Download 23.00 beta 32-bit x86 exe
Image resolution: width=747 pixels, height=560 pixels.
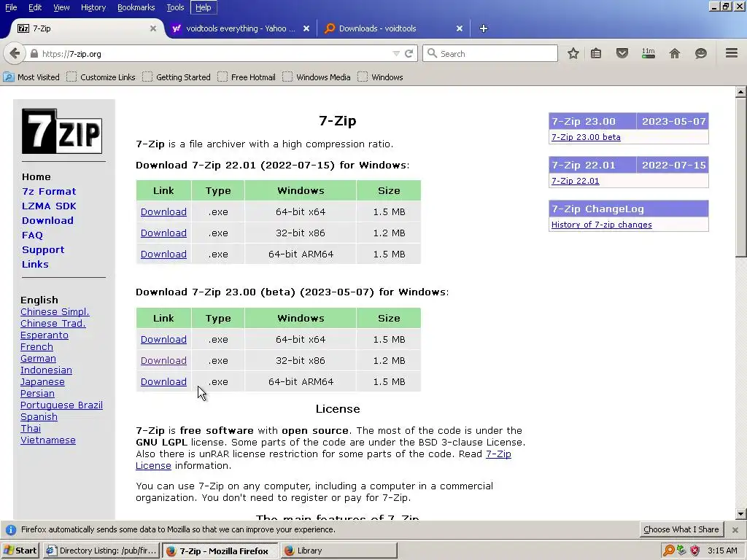point(163,360)
